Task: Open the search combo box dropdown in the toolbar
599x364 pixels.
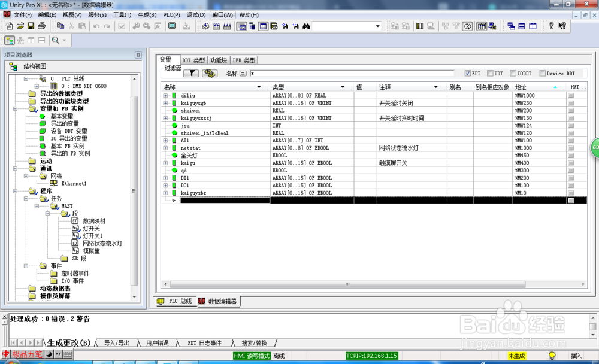Action: tap(378, 26)
